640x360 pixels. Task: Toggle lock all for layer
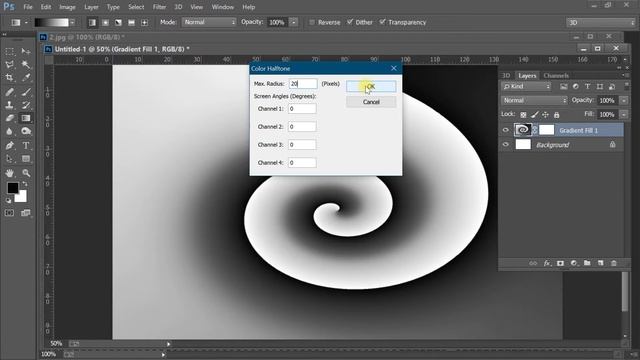(x=556, y=115)
